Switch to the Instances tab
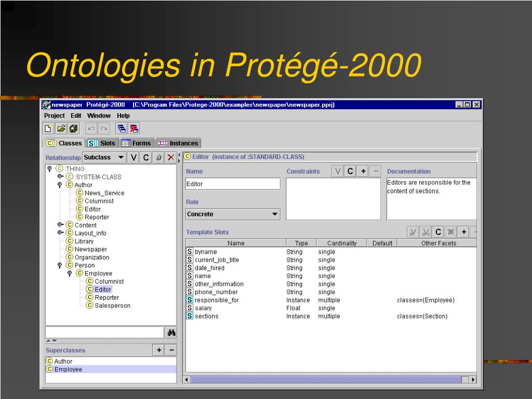 [x=178, y=143]
